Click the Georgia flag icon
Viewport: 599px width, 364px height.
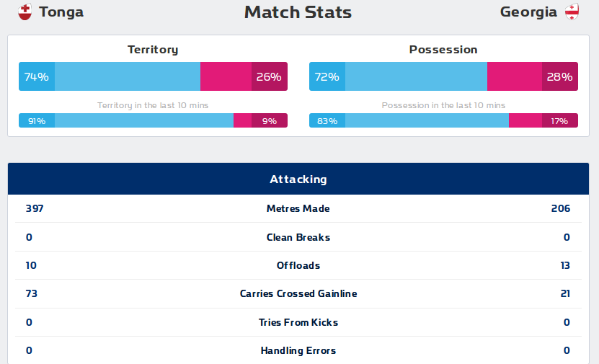coord(572,12)
